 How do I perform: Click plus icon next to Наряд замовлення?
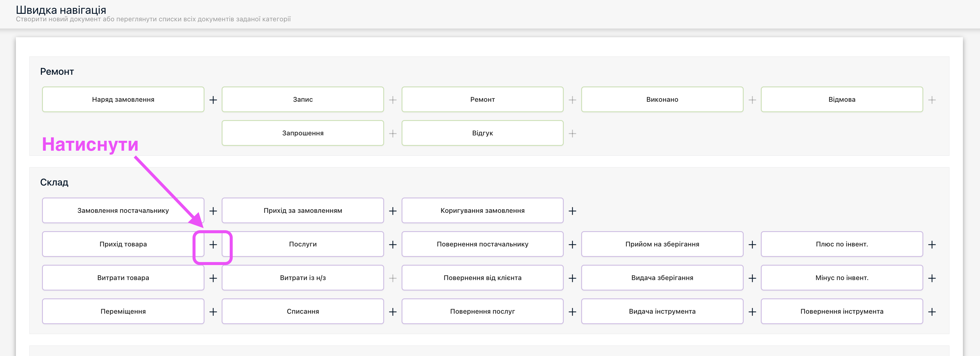213,100
